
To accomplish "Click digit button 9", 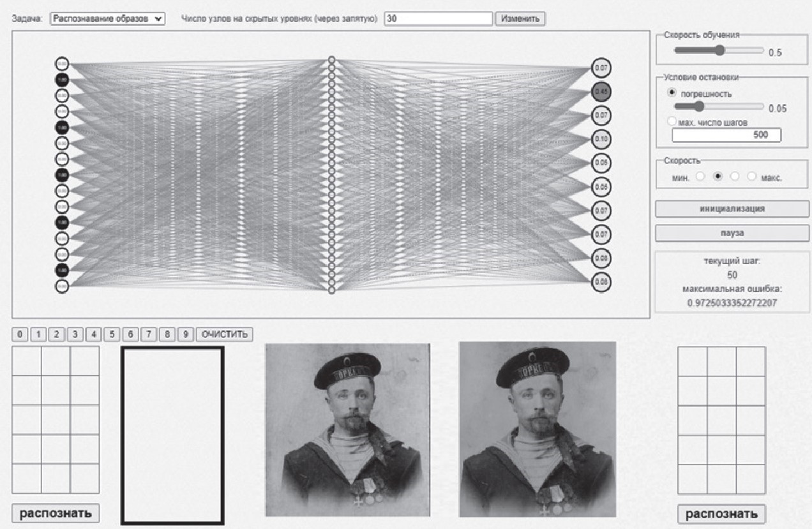I will (x=186, y=334).
